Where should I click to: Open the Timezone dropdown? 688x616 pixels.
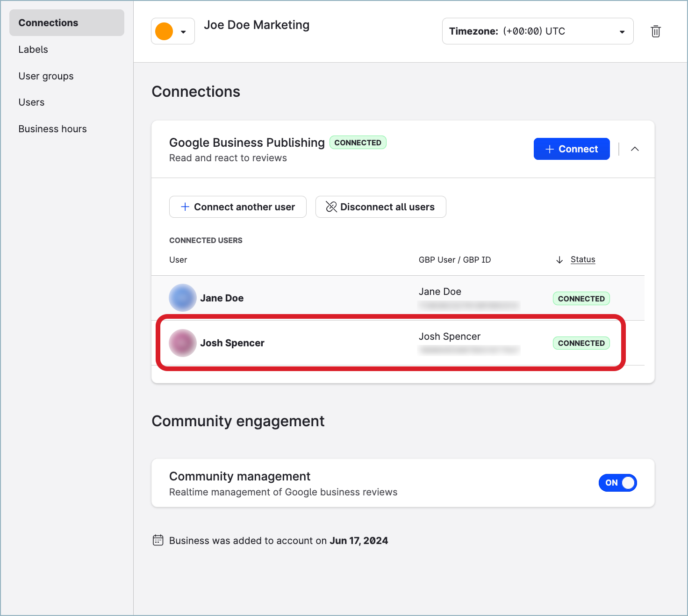pos(537,31)
